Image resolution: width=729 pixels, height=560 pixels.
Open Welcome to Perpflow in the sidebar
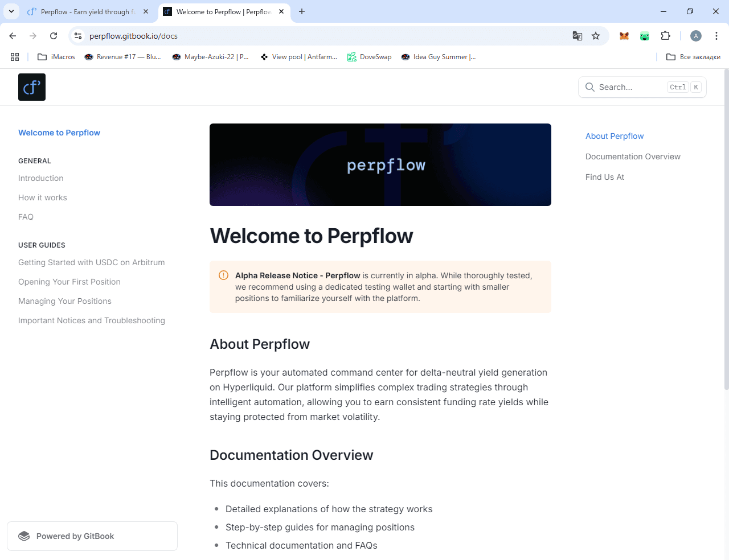coord(59,133)
